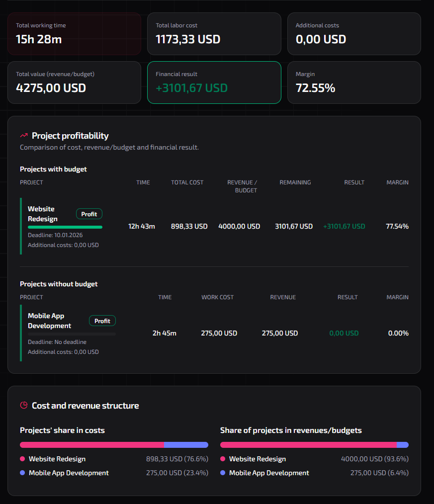Click the Additional costs summary card
Screen dimensions: 434x504
point(354,33)
